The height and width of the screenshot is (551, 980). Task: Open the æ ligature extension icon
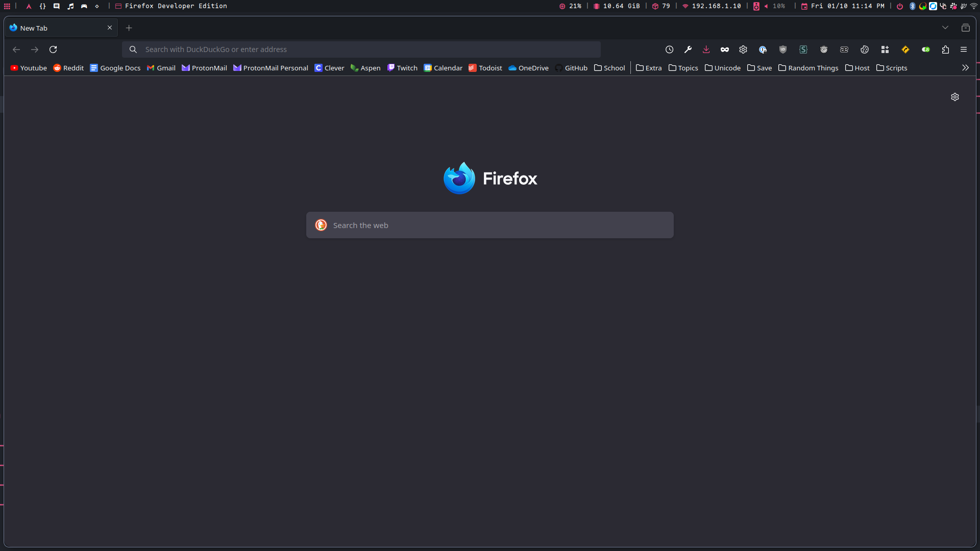pyautogui.click(x=844, y=49)
